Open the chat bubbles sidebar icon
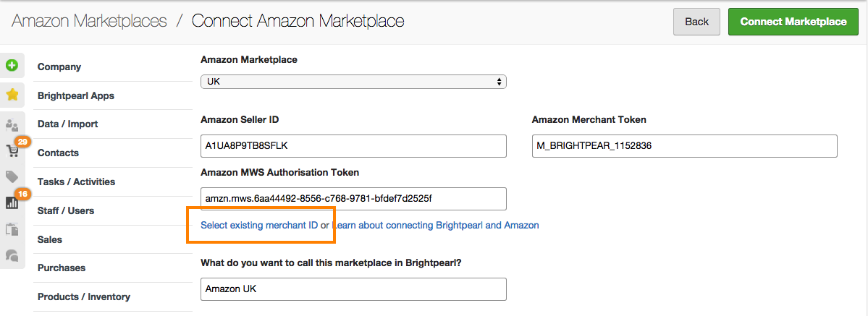This screenshot has width=868, height=316. click(12, 255)
